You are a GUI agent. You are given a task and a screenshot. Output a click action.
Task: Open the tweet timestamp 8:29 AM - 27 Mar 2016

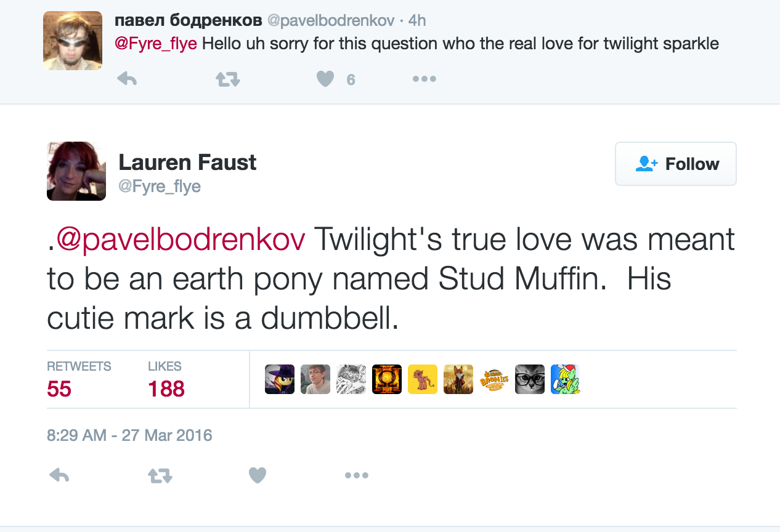click(129, 435)
